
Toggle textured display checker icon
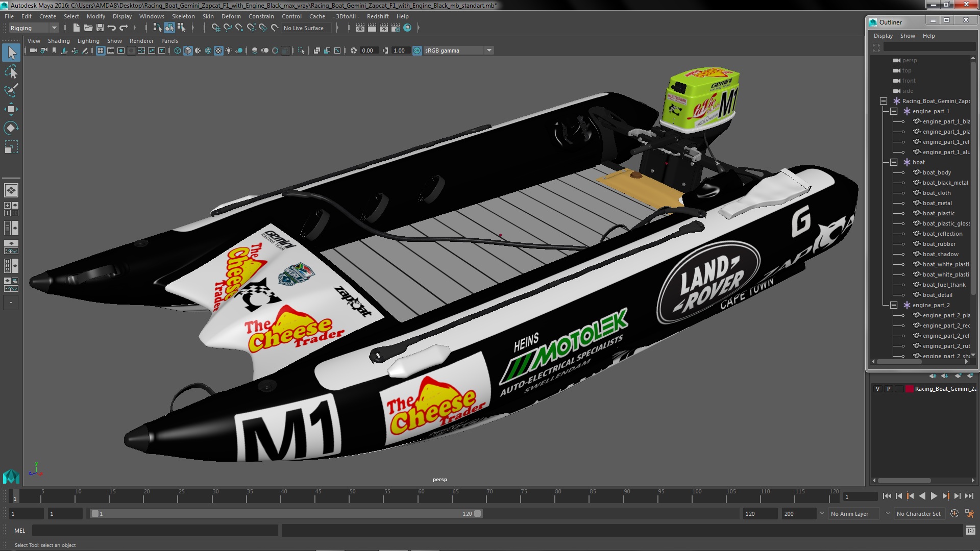pyautogui.click(x=218, y=51)
